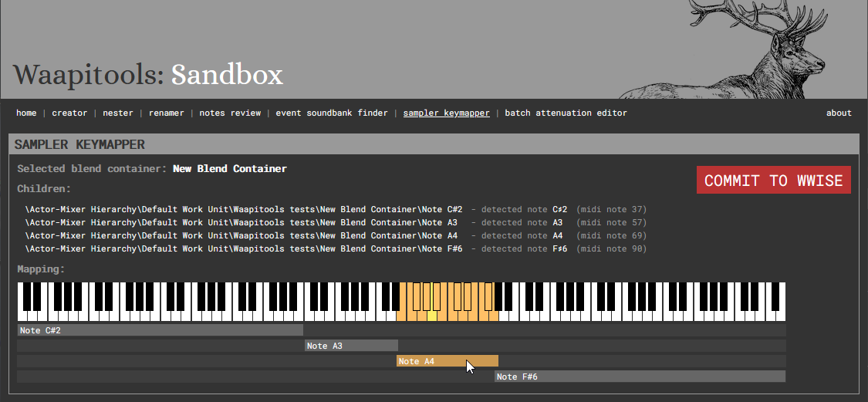Go to the creator tool
The height and width of the screenshot is (402, 868).
[69, 113]
